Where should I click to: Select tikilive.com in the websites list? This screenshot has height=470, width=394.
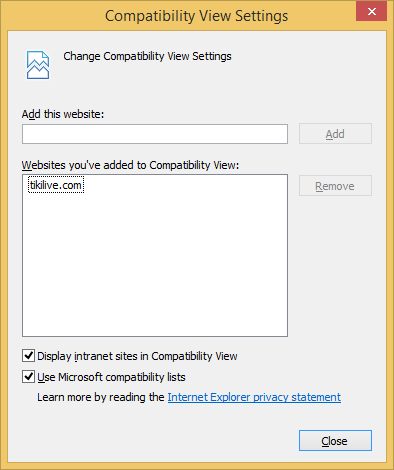[56, 185]
